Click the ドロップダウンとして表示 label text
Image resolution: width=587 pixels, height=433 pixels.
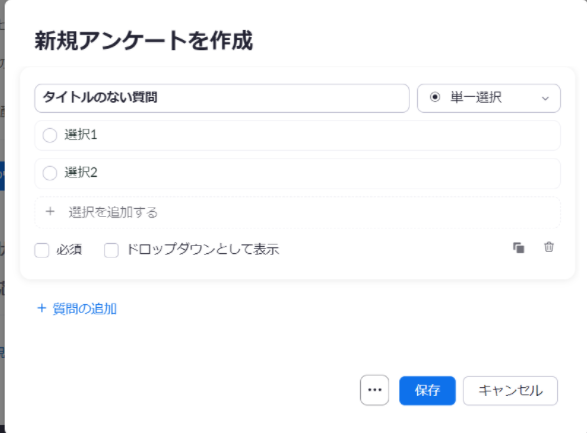tap(203, 249)
